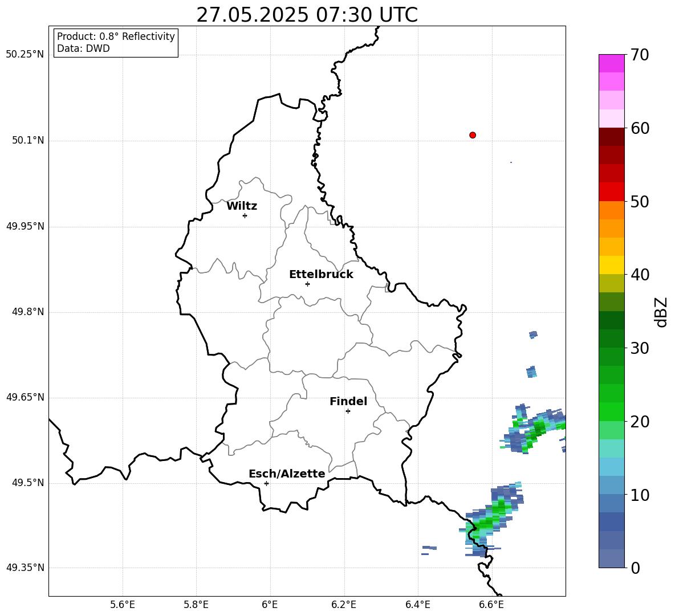Click the colorbar tick label 50
Image resolution: width=675 pixels, height=616 pixels.
[640, 201]
